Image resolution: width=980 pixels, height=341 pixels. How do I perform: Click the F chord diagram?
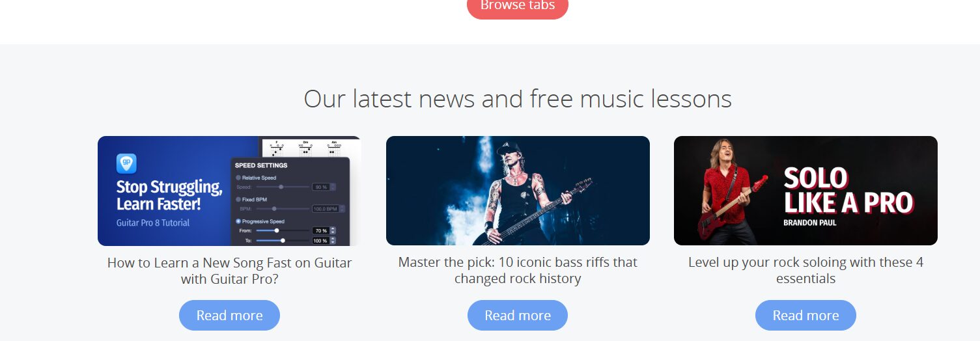click(x=277, y=148)
